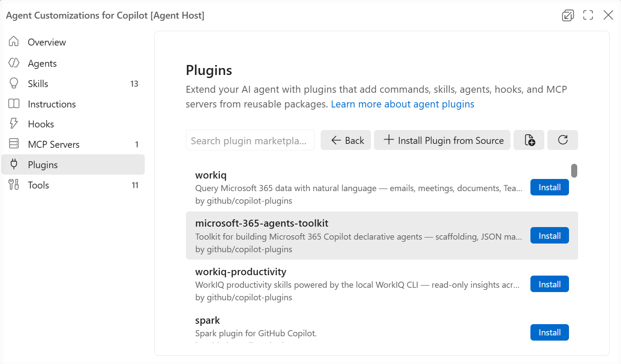Click the Skills lightbulb icon
621x364 pixels.
click(14, 83)
